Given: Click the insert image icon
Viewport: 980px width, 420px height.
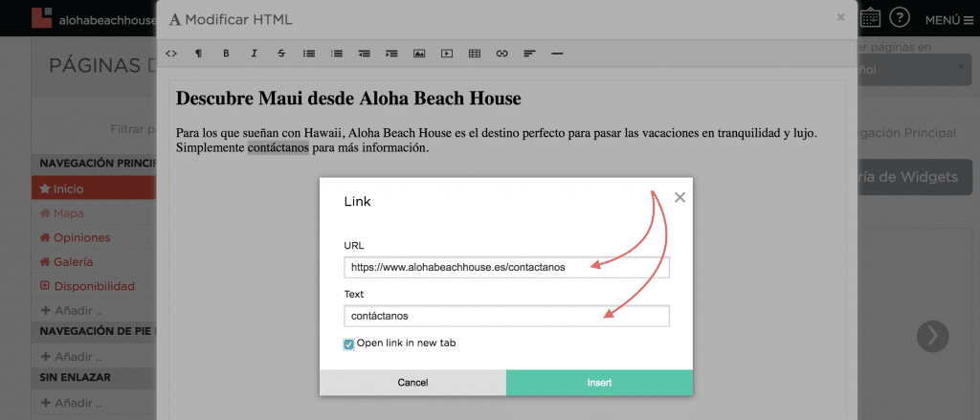Looking at the screenshot, I should [x=419, y=54].
